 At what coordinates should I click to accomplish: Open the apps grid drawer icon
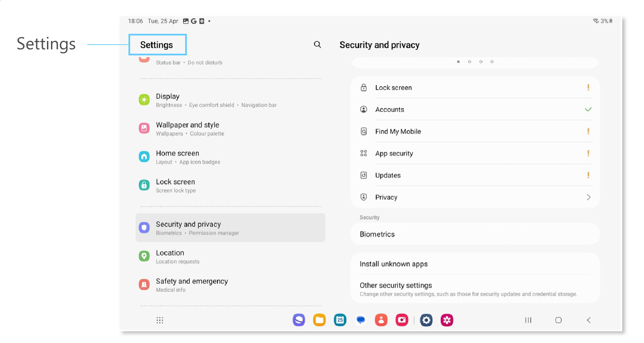coord(160,320)
